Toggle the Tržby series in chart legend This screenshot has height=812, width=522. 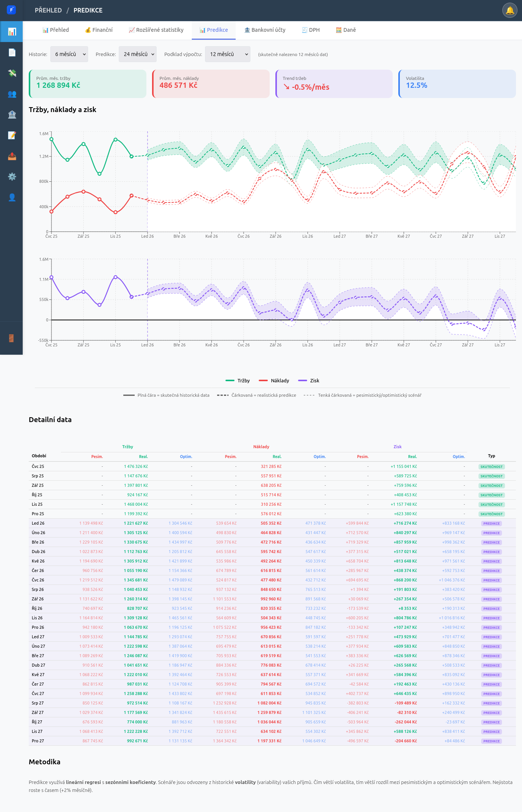[238, 380]
